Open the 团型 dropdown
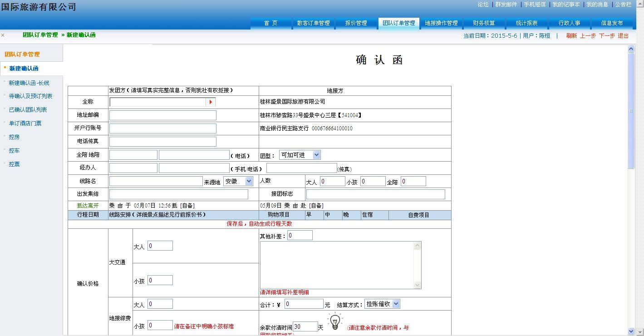The height and width of the screenshot is (336, 644). 300,155
